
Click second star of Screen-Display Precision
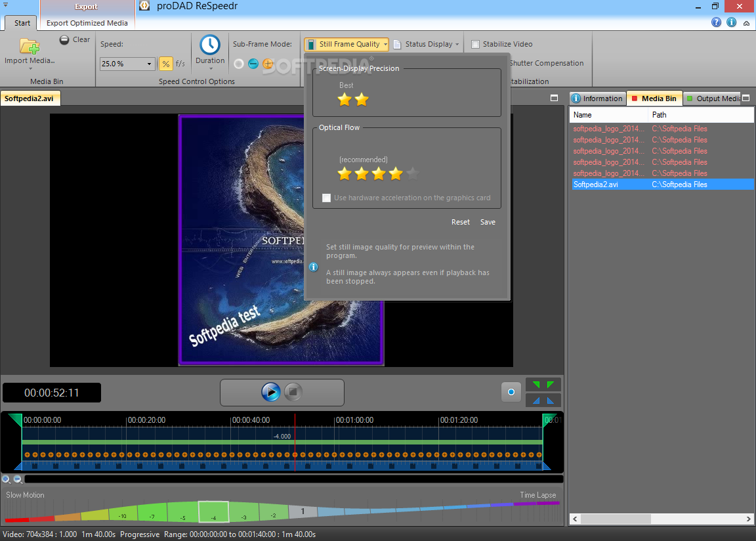coord(362,100)
